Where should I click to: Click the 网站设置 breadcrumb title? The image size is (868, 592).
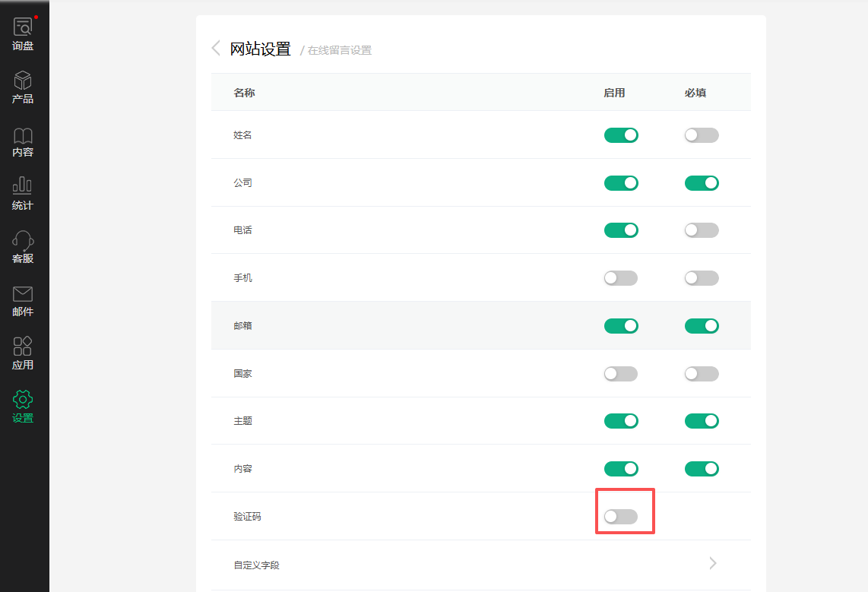click(261, 49)
